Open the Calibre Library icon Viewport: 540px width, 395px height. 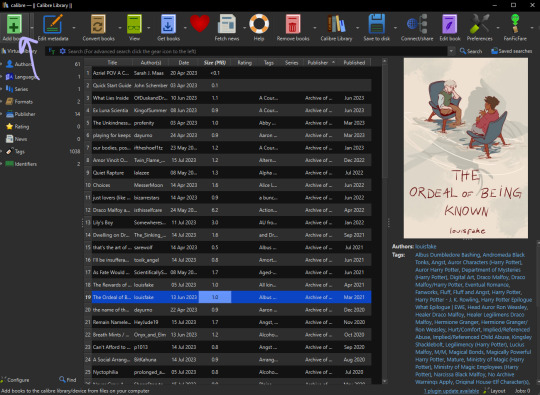tap(336, 24)
